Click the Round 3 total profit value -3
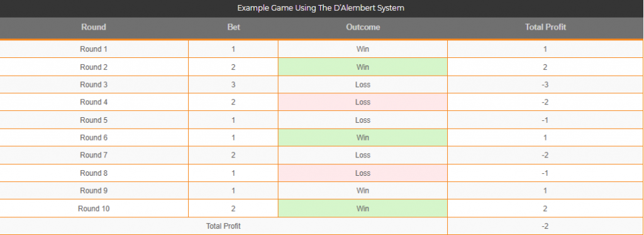The width and height of the screenshot is (644, 235). [545, 85]
